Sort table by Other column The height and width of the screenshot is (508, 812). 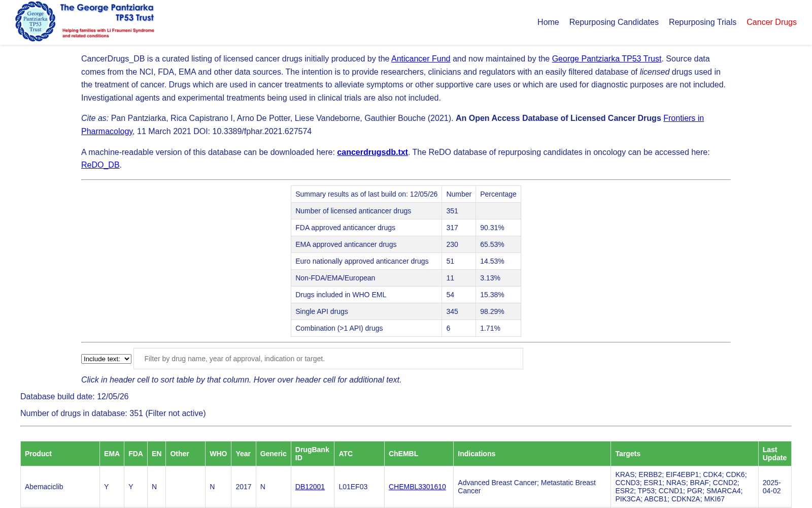185,454
